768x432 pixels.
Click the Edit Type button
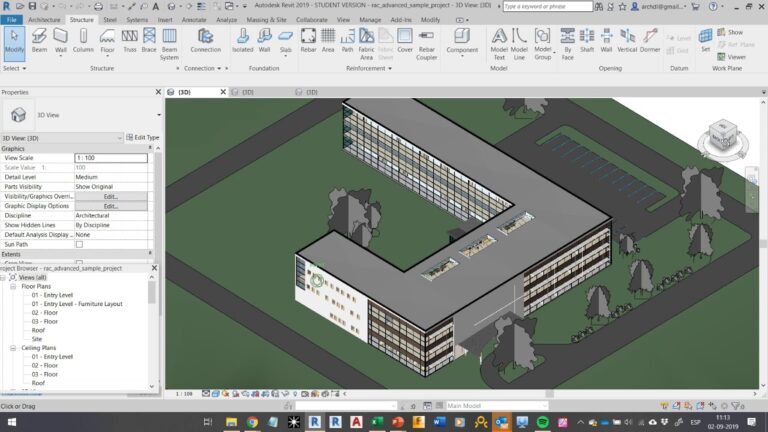click(143, 138)
